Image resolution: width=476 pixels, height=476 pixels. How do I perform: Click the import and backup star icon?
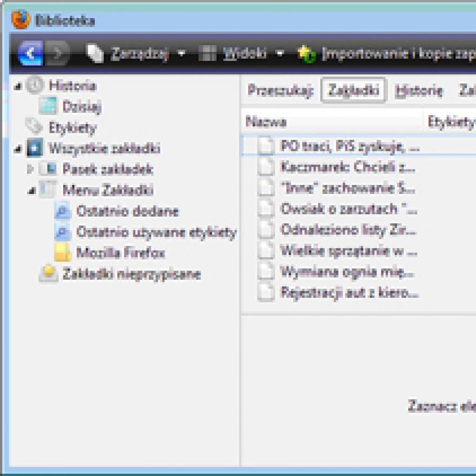[306, 54]
